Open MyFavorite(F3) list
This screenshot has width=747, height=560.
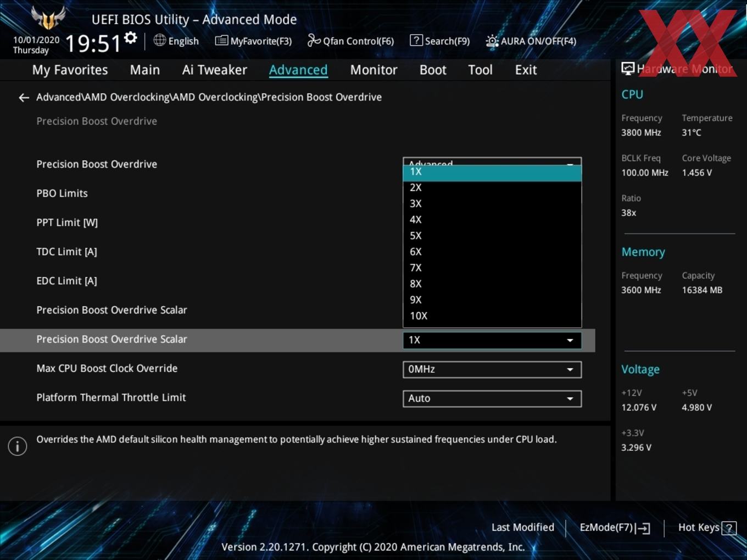tap(253, 41)
